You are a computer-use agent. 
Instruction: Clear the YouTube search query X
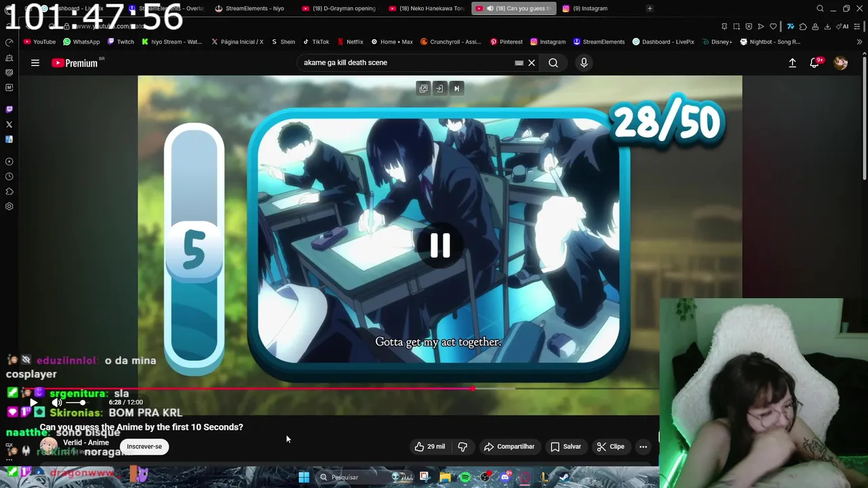532,63
